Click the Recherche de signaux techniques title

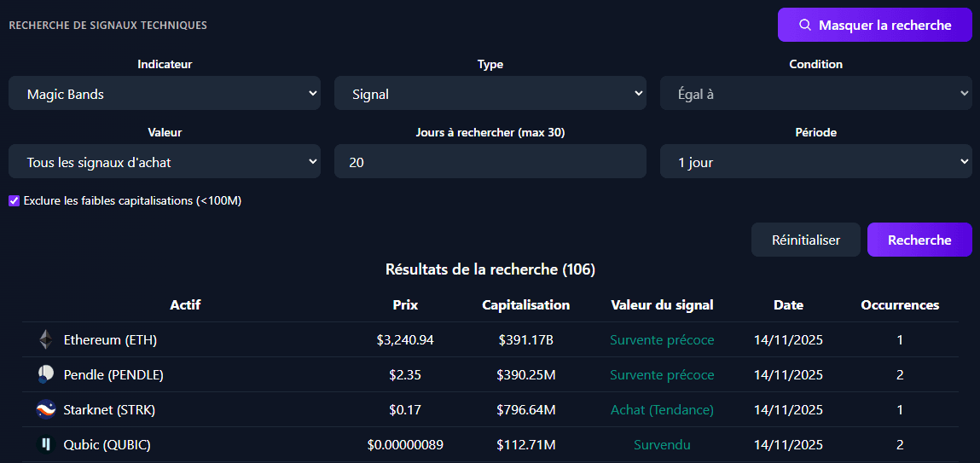click(107, 26)
